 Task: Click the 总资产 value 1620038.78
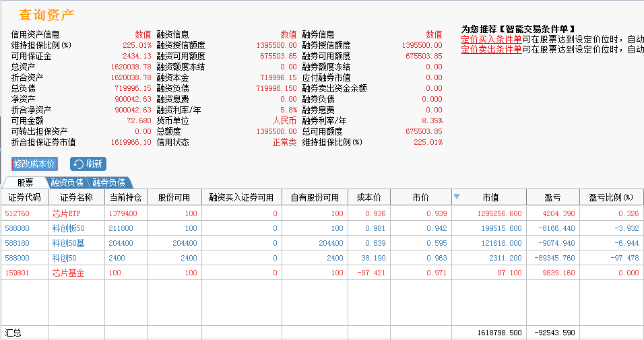pyautogui.click(x=131, y=67)
